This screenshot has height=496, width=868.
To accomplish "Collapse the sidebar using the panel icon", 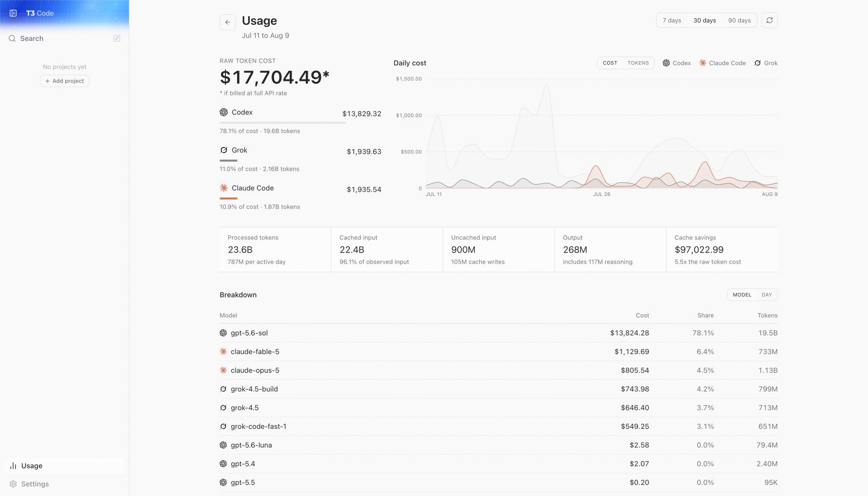I will [13, 13].
